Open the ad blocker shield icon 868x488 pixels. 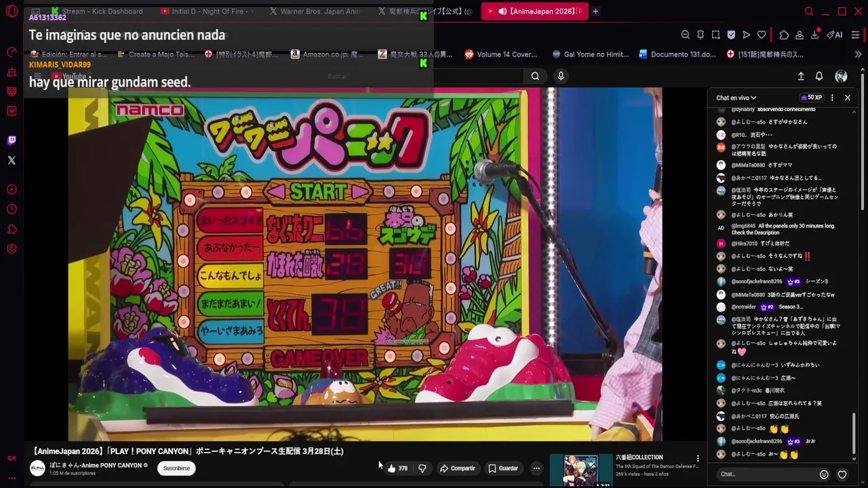click(x=731, y=35)
